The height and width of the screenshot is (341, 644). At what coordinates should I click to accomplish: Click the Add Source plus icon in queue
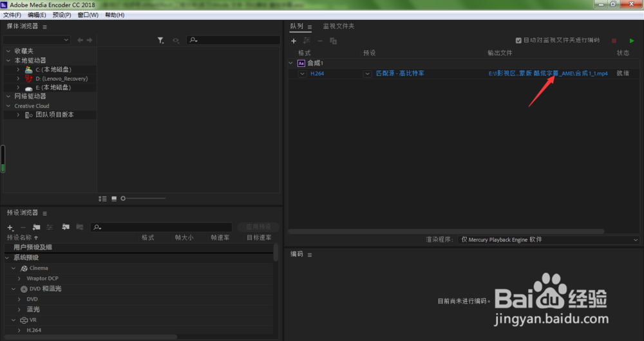coord(293,41)
